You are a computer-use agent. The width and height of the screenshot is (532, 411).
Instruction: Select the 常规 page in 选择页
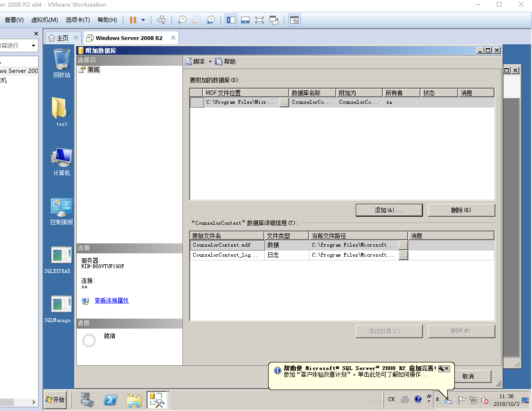click(93, 70)
